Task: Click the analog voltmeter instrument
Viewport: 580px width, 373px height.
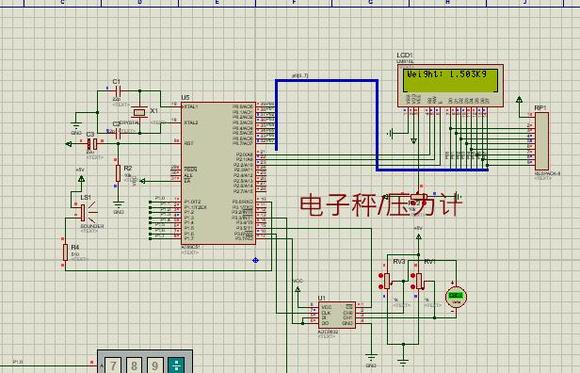Action: [x=456, y=297]
